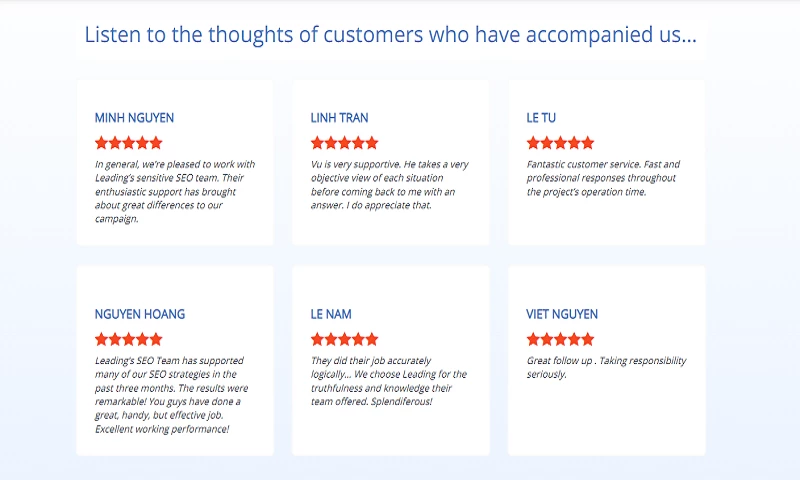Click the middle star under Viet Nguyen
Viewport: 800px width, 480px height.
560,339
